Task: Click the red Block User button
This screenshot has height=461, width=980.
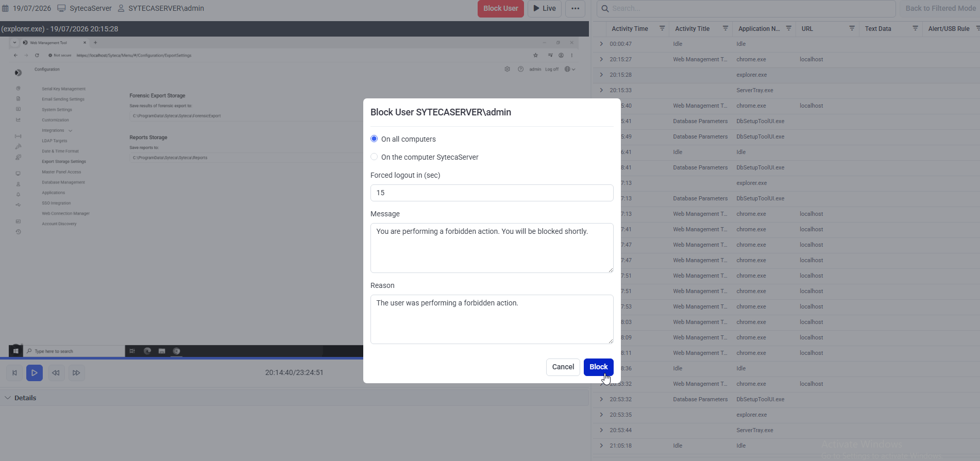Action: point(500,8)
